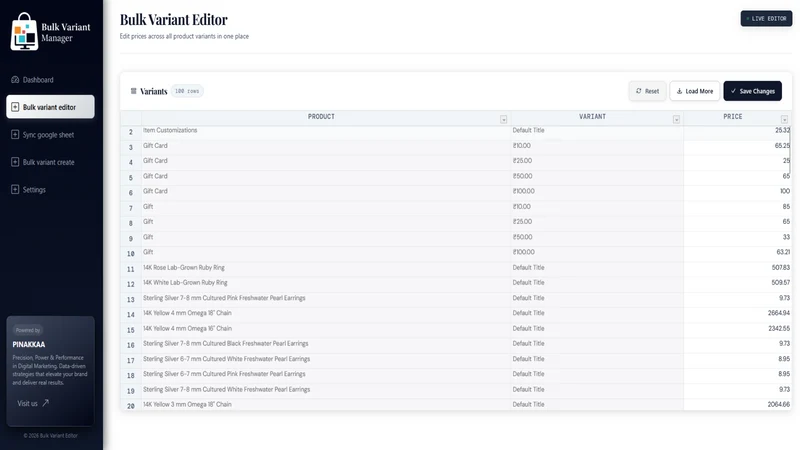Viewport: 800px width, 450px height.
Task: Select Bulk variant editor in sidebar
Action: (x=50, y=107)
